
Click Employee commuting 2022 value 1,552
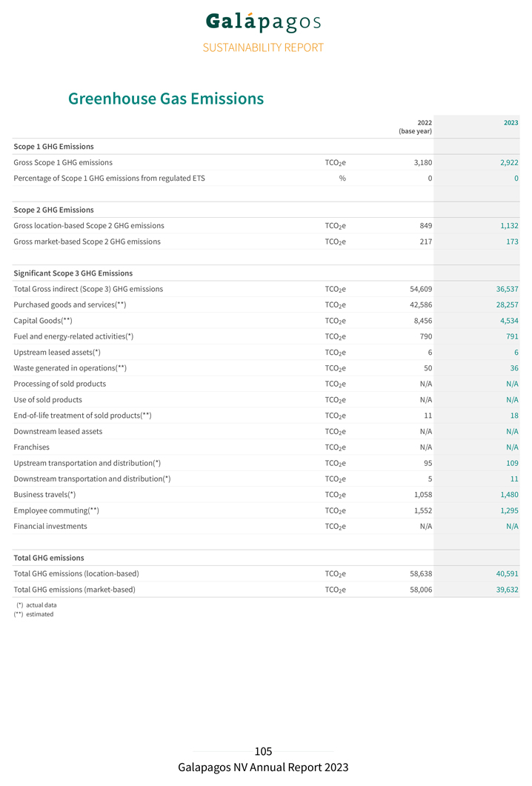pyautogui.click(x=422, y=510)
